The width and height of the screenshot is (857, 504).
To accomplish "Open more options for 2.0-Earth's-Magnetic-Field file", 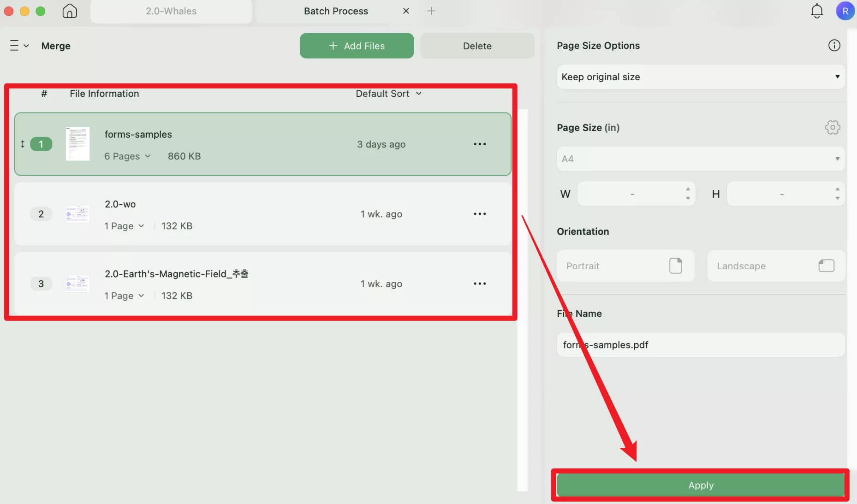I will pyautogui.click(x=480, y=284).
